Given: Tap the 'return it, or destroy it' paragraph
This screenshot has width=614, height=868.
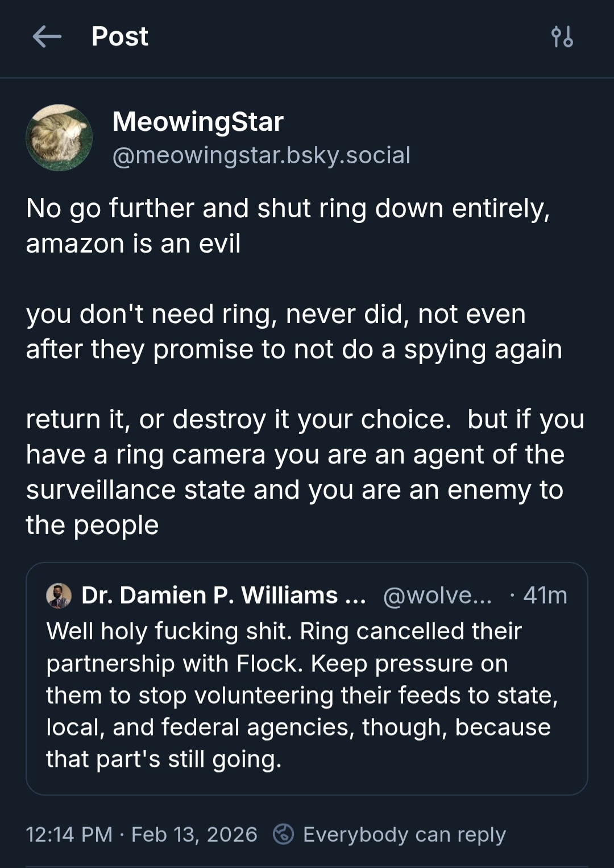Looking at the screenshot, I should coord(305,472).
